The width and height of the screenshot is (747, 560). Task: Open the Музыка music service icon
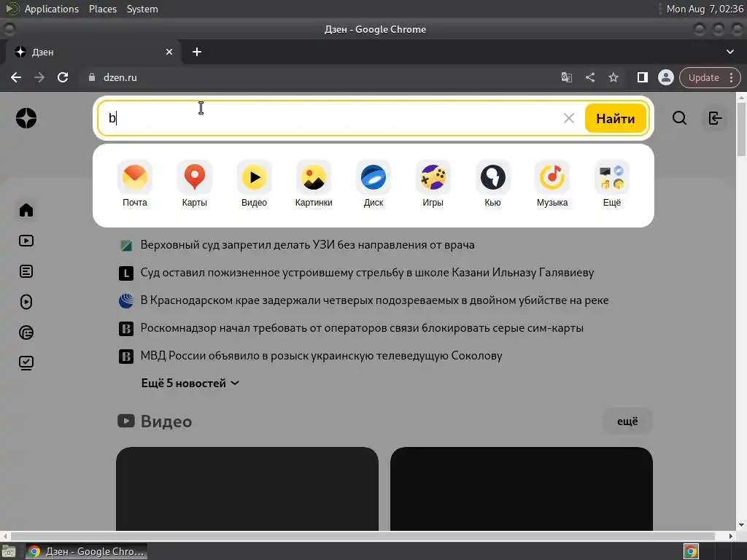click(552, 183)
